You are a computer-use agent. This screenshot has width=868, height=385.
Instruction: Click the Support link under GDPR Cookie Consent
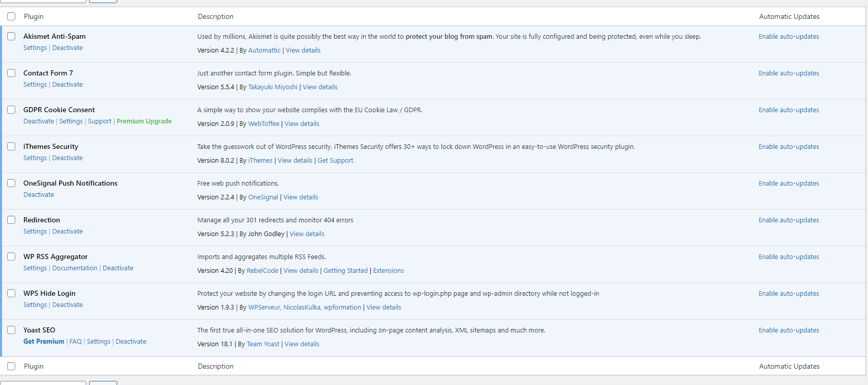[99, 121]
